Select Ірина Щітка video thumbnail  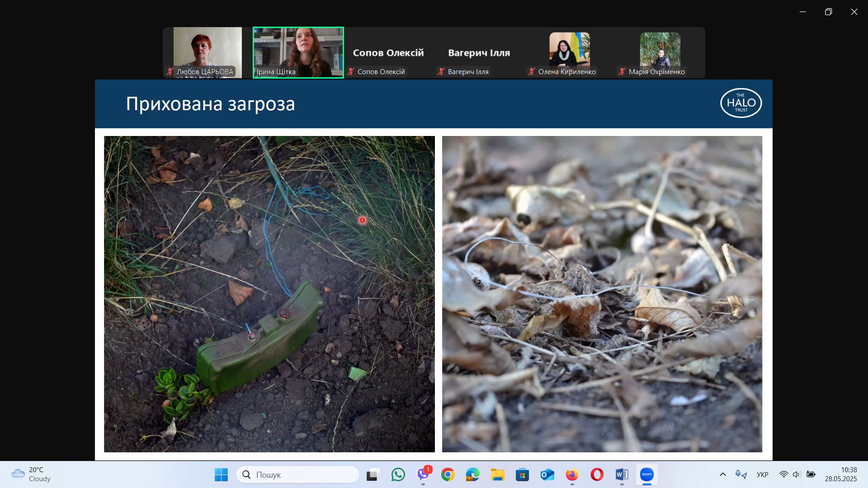point(298,52)
